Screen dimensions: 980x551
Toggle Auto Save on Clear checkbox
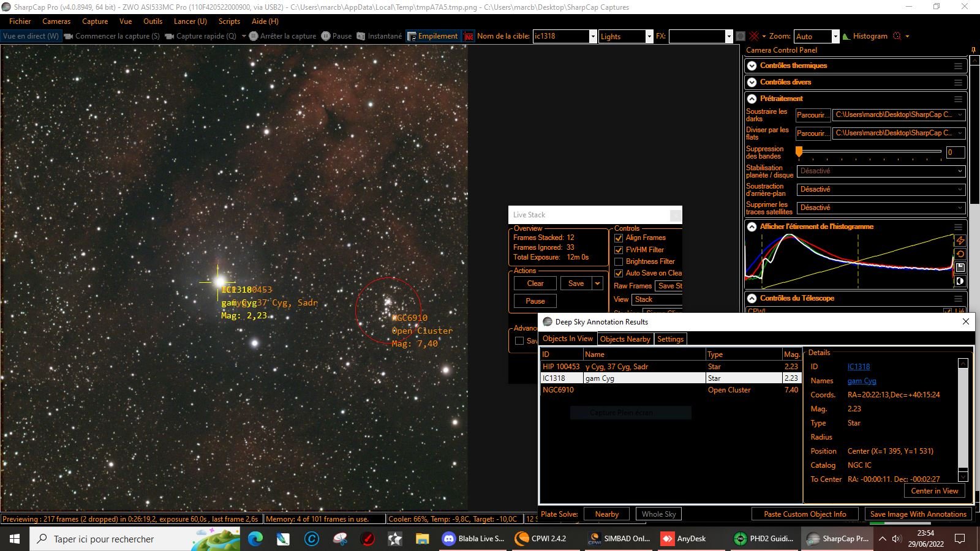click(x=619, y=273)
